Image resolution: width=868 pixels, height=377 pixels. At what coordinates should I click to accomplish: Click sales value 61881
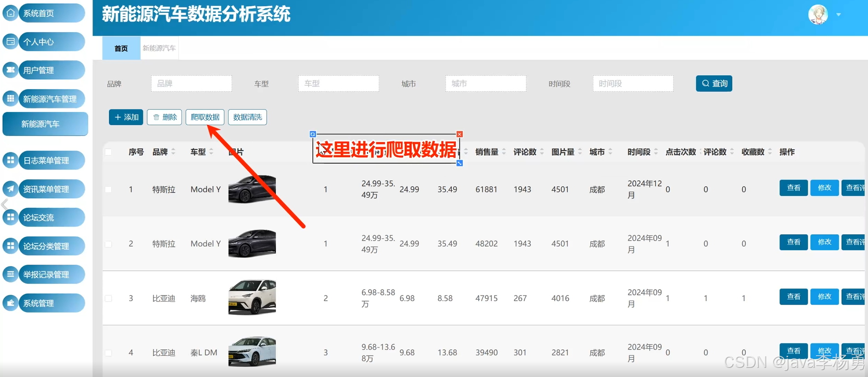click(x=487, y=189)
